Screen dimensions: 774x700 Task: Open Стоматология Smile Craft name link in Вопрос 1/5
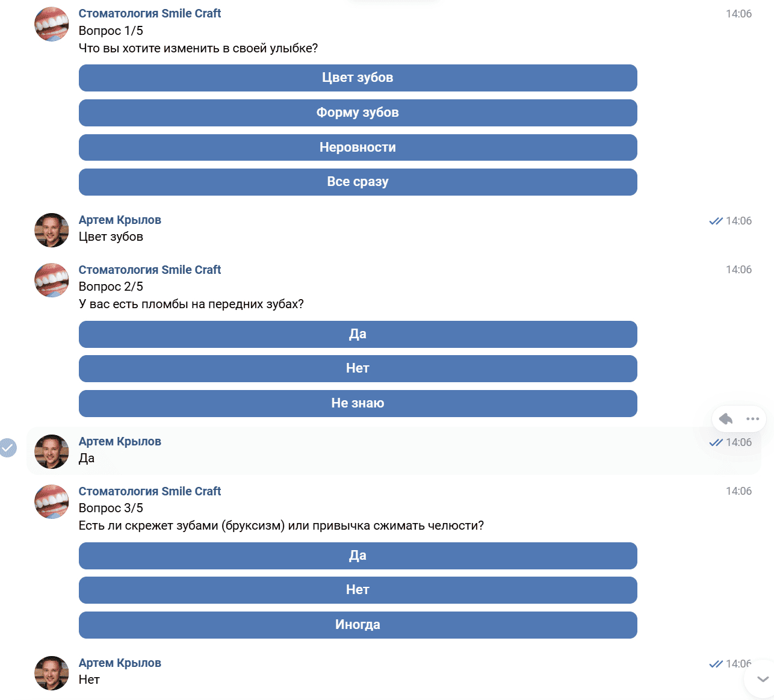point(150,13)
